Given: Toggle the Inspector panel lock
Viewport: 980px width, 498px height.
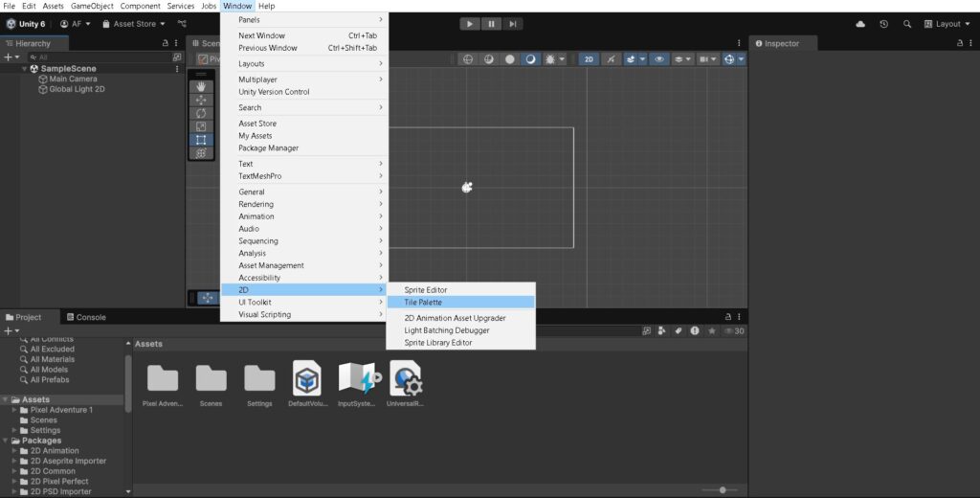Looking at the screenshot, I should [960, 43].
